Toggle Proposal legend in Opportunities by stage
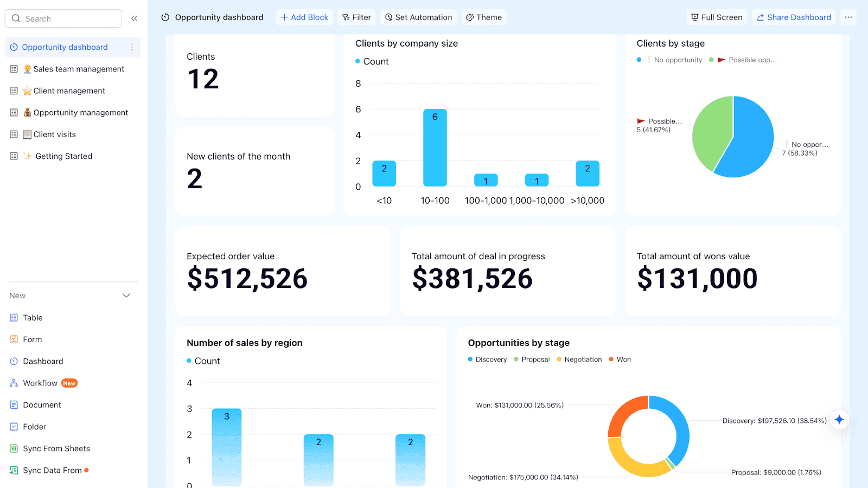Image resolution: width=868 pixels, height=488 pixels. pyautogui.click(x=532, y=359)
